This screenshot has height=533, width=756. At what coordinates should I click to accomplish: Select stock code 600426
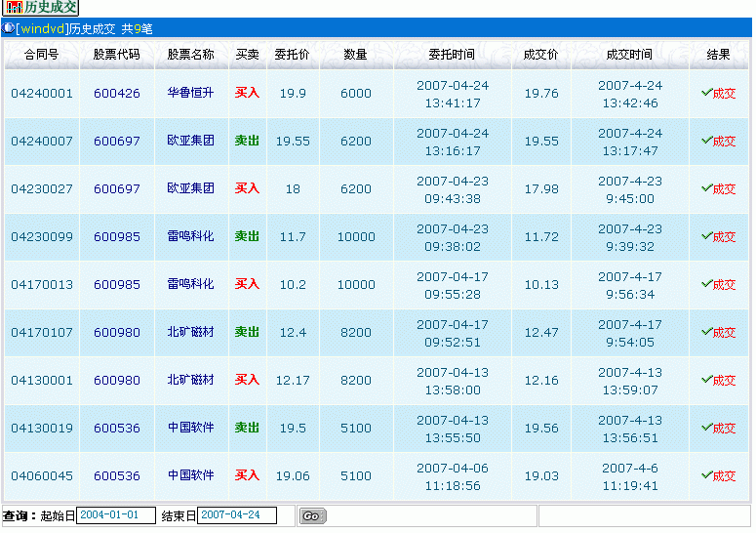coord(117,94)
